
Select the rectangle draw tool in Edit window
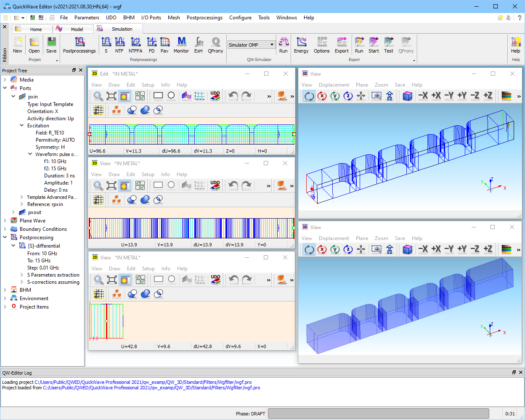tap(158, 95)
